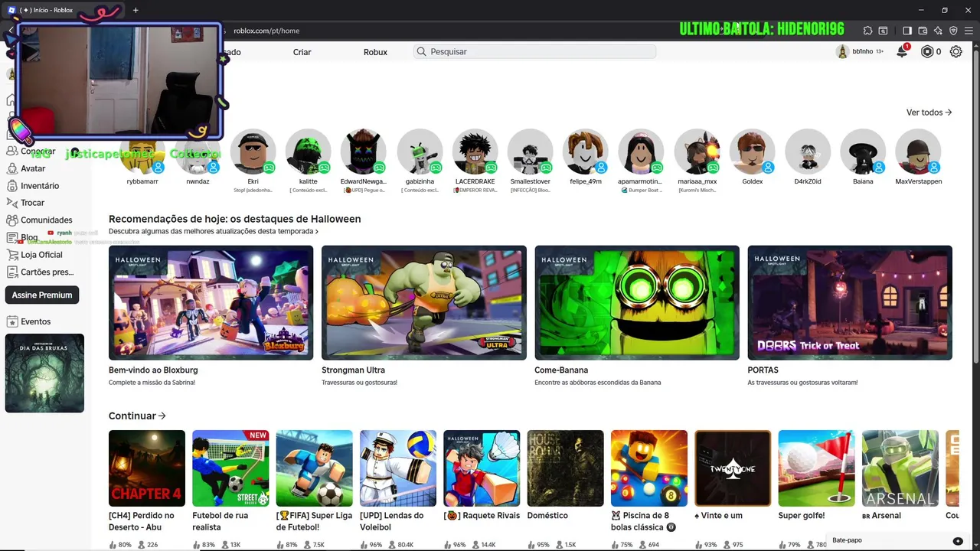This screenshot has width=980, height=551.
Task: Click the Avatar sidebar icon
Action: coord(11,168)
